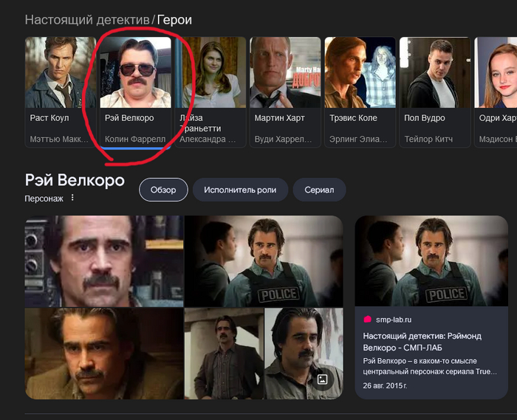Screen dimensions: 517x420
Task: Switch to the Обзор tab
Action: [x=163, y=190]
